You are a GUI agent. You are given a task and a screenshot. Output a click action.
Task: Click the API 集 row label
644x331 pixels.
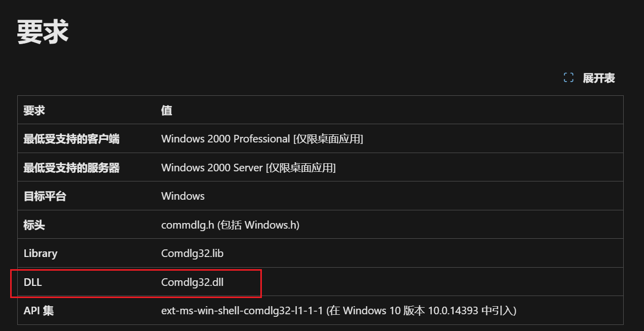coord(39,310)
